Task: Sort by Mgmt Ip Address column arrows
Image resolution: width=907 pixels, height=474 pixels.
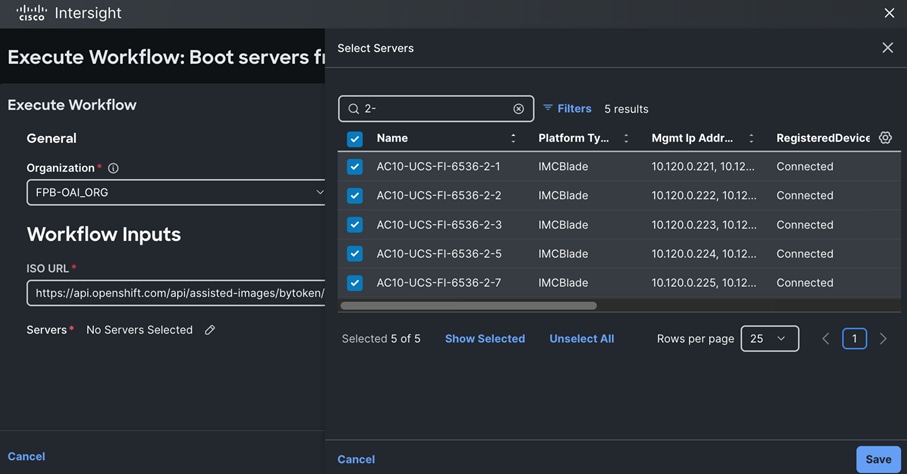Action: (751, 138)
